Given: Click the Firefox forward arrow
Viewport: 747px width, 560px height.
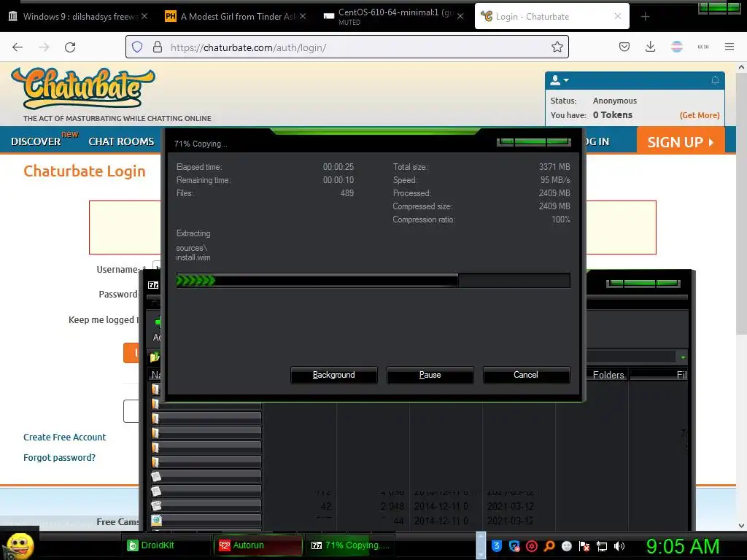Looking at the screenshot, I should pos(44,47).
